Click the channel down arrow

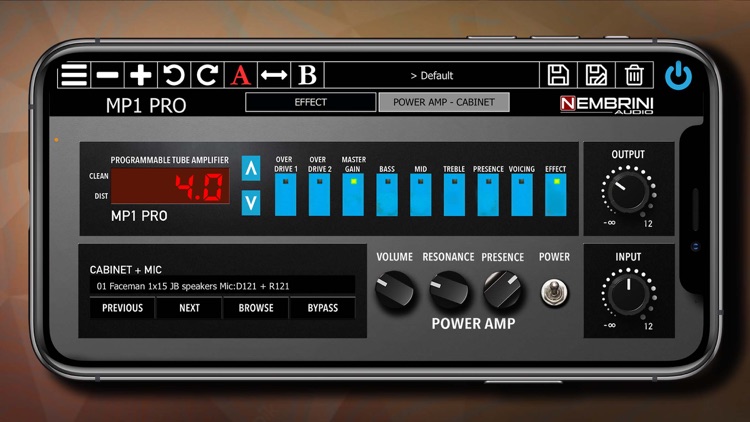point(251,203)
